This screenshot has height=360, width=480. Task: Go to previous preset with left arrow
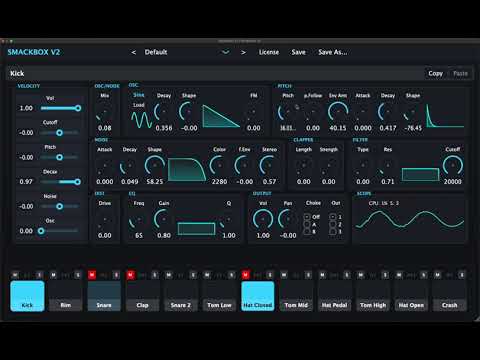(134, 52)
